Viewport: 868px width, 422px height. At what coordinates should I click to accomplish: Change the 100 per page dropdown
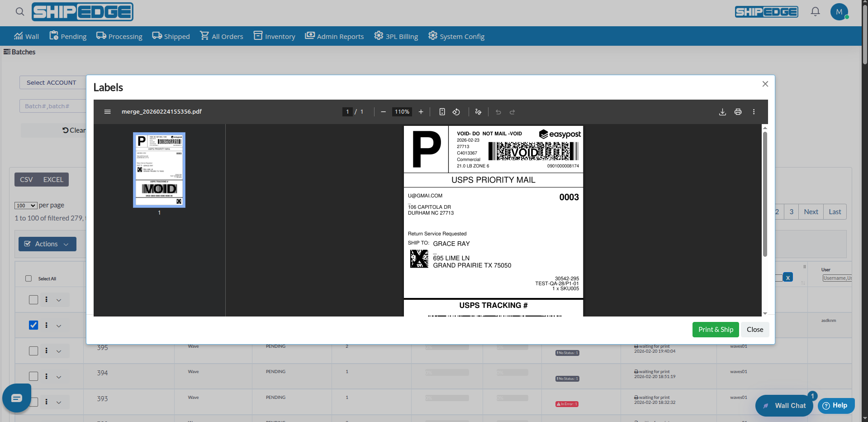(x=26, y=205)
